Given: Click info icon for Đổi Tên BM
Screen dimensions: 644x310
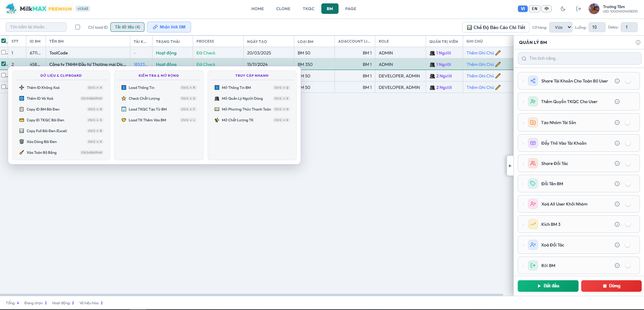Looking at the screenshot, I should click(x=617, y=184).
